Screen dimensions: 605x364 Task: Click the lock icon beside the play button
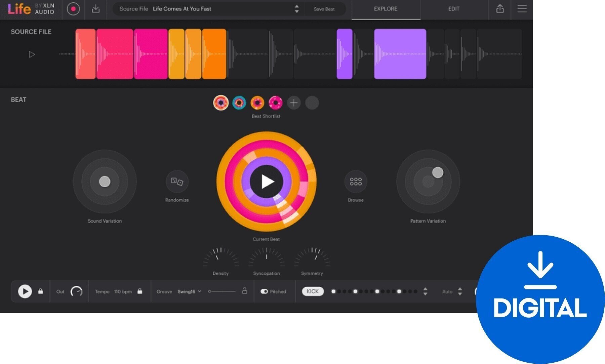pos(41,291)
